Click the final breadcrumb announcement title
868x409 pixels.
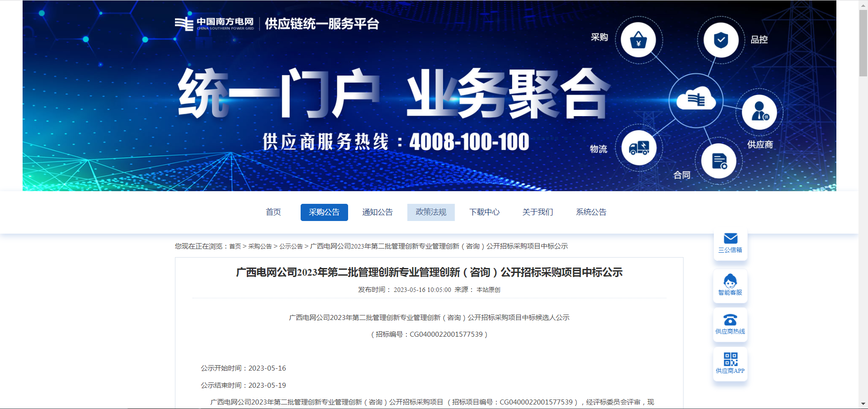pyautogui.click(x=439, y=246)
